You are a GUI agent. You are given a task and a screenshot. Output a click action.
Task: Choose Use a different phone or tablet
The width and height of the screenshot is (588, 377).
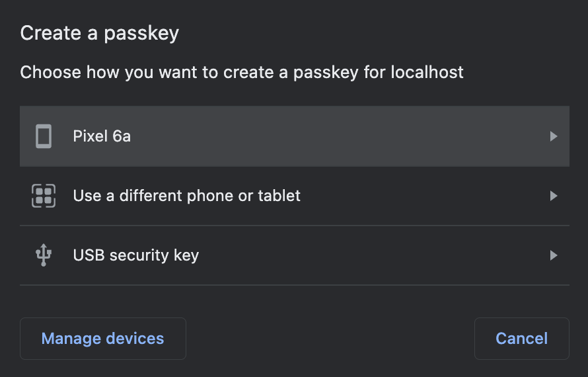pos(186,196)
